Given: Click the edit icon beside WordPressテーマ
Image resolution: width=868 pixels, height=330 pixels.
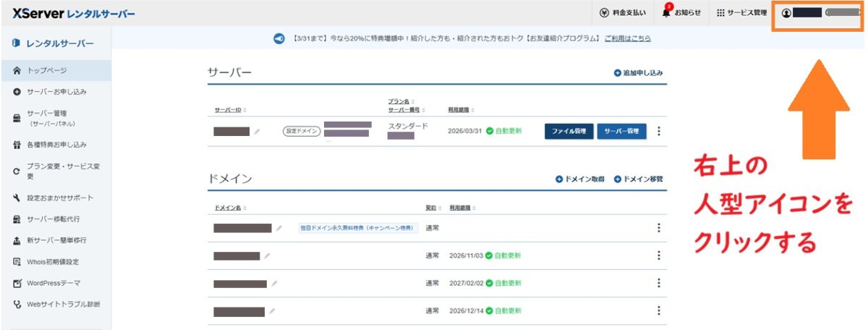Looking at the screenshot, I should 17,282.
